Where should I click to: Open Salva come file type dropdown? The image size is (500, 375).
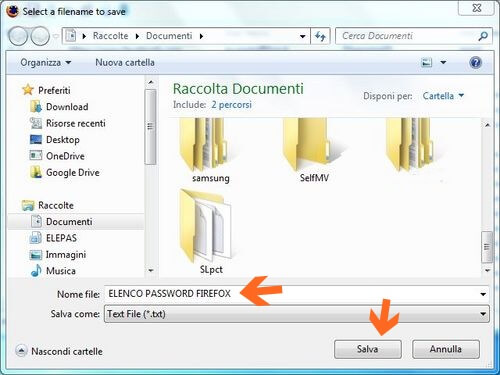[297, 314]
